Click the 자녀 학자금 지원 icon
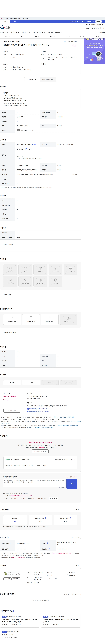105x644 pixels. pyautogui.click(x=71, y=269)
